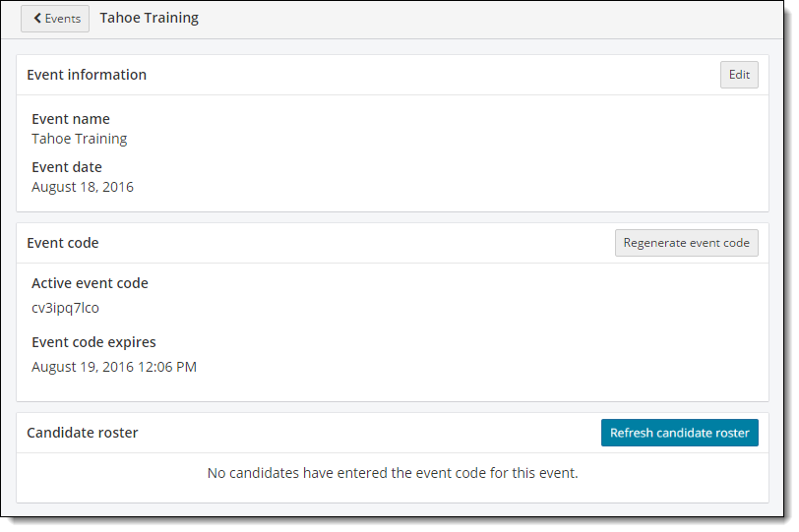Select the August 19, 2016 expiry date
The image size is (799, 532).
coord(78,367)
